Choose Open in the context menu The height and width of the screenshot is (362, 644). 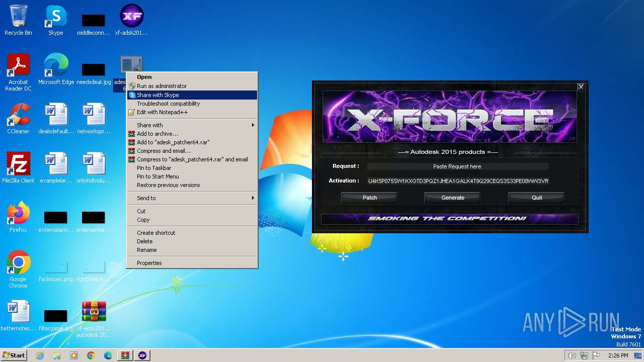pyautogui.click(x=192, y=77)
